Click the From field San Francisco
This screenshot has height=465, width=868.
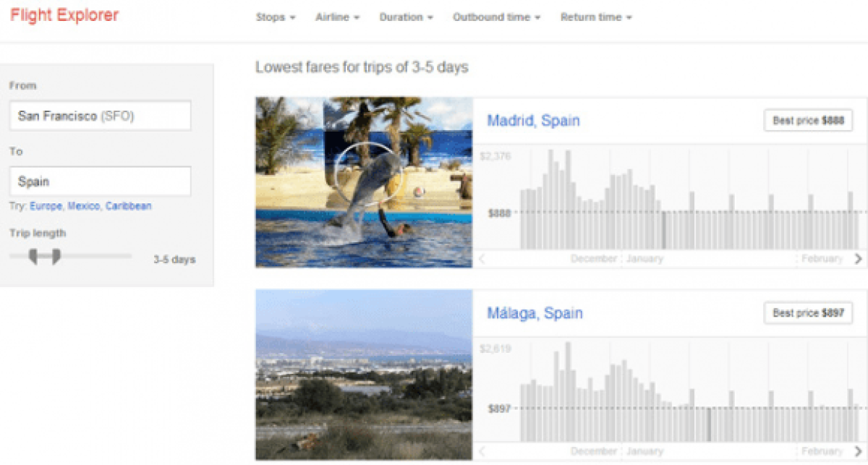[100, 116]
